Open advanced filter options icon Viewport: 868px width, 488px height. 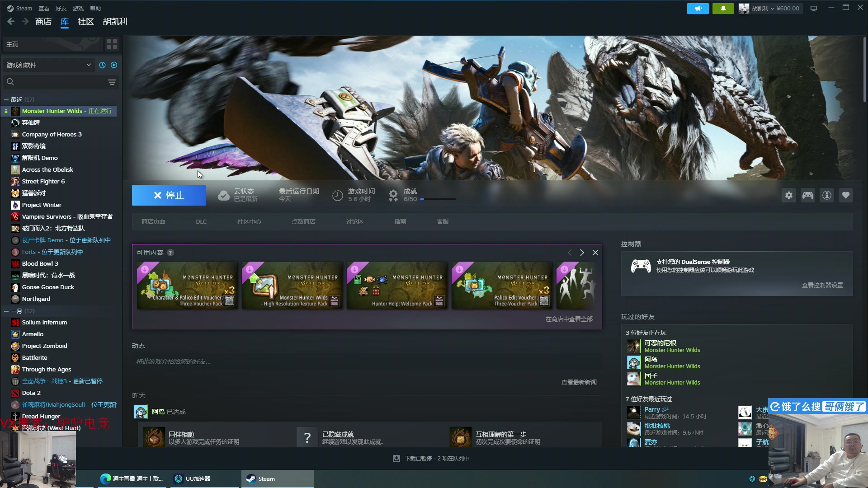pyautogui.click(x=112, y=82)
